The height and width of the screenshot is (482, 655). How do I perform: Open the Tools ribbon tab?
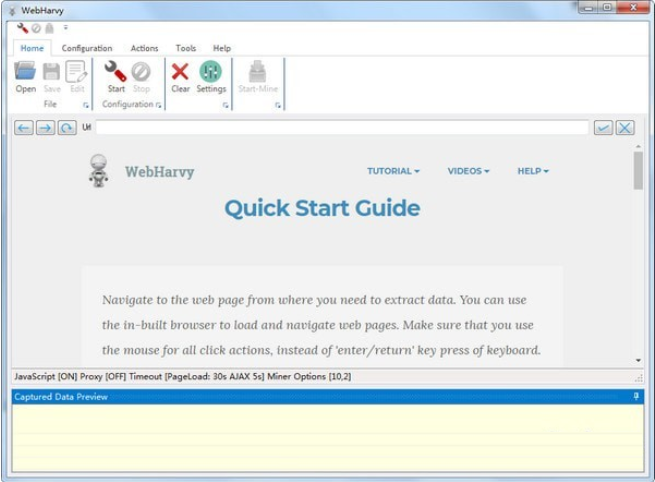186,48
